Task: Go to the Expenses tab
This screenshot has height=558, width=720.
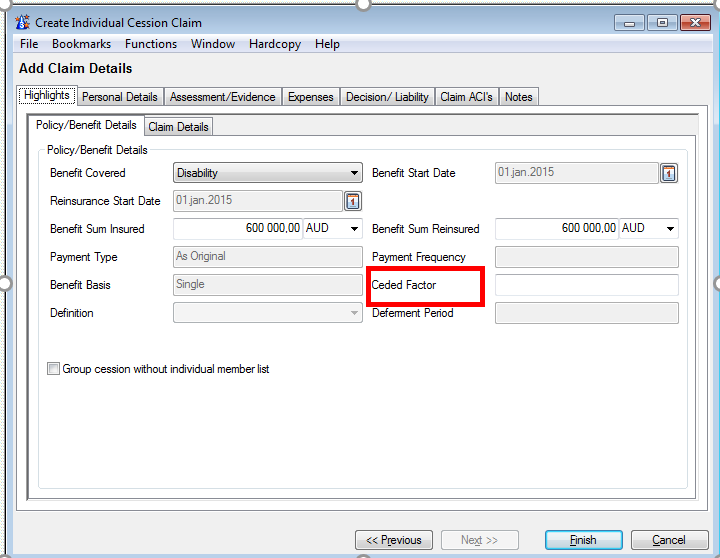Action: pos(310,97)
